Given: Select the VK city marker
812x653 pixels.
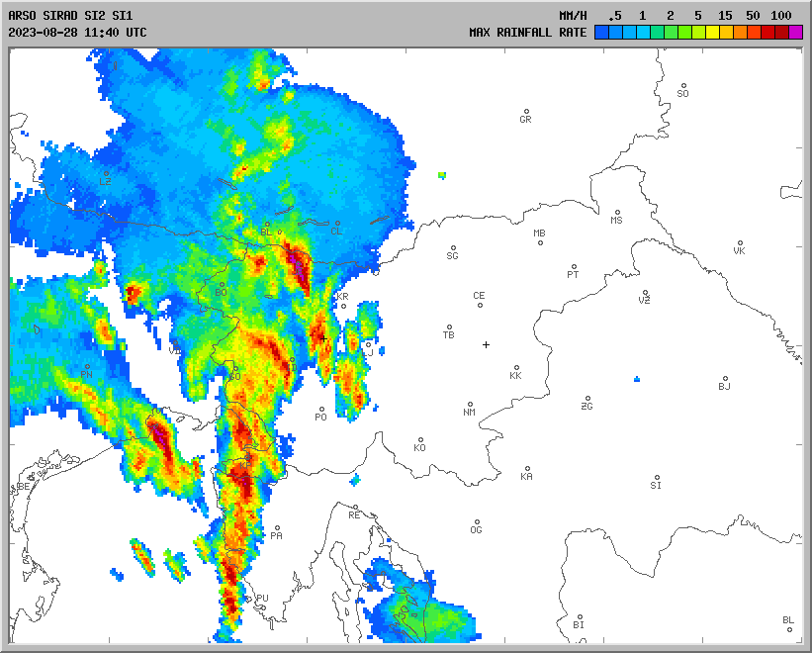Looking at the screenshot, I should click(739, 243).
